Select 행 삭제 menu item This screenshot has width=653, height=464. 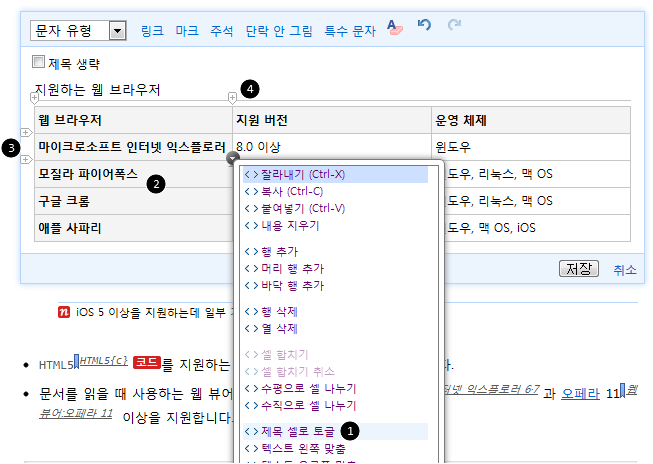tap(335, 312)
